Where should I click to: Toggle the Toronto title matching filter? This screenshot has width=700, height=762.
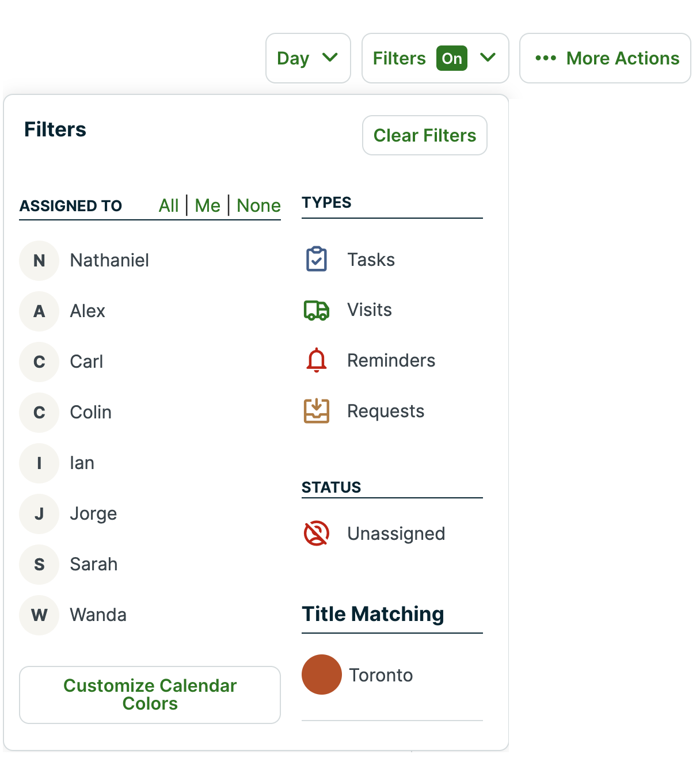point(381,675)
